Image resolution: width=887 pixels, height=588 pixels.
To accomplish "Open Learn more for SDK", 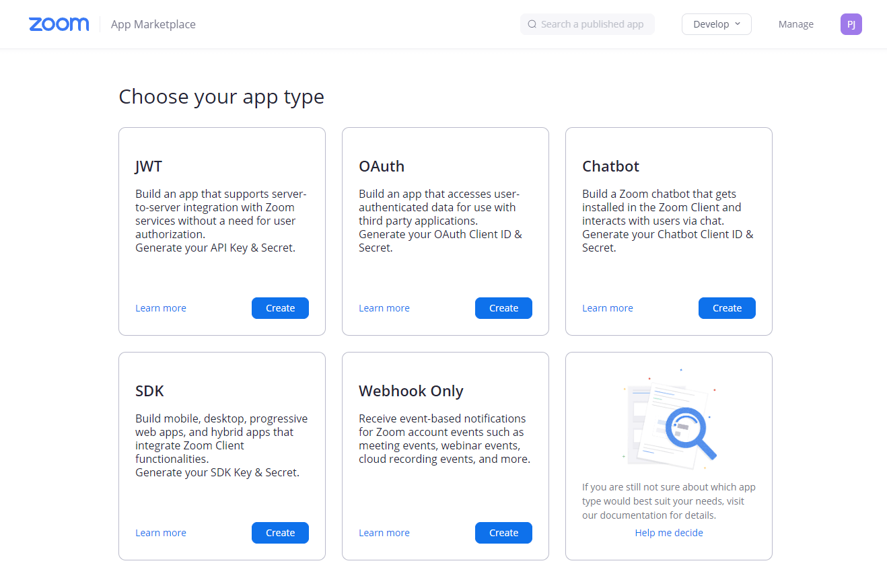I will pos(161,533).
